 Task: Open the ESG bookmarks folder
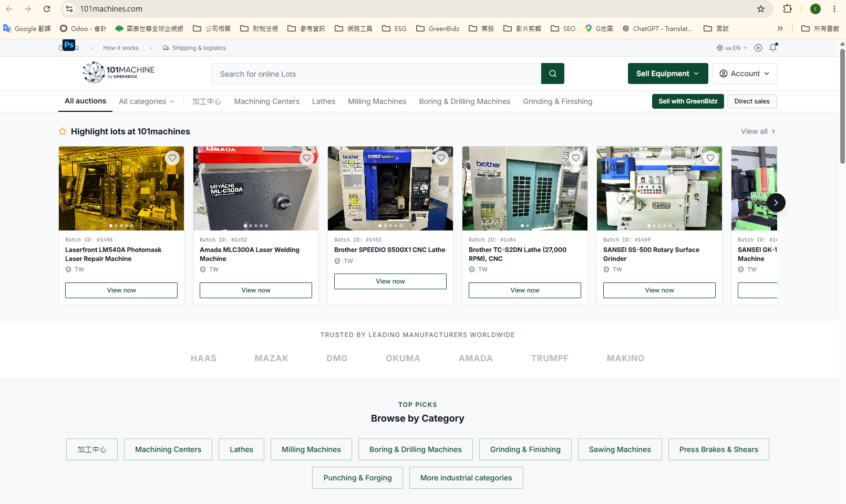(394, 28)
